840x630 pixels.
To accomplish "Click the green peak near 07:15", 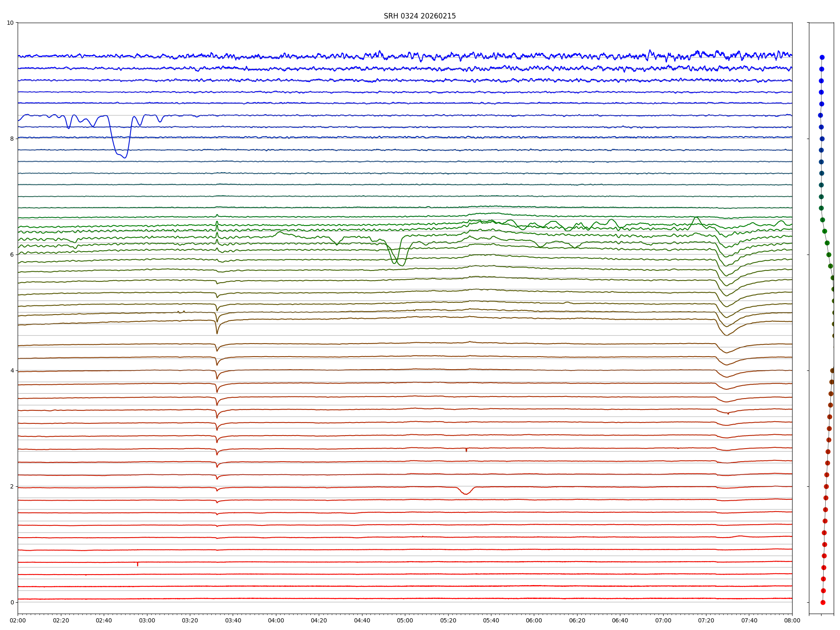I will click(696, 218).
